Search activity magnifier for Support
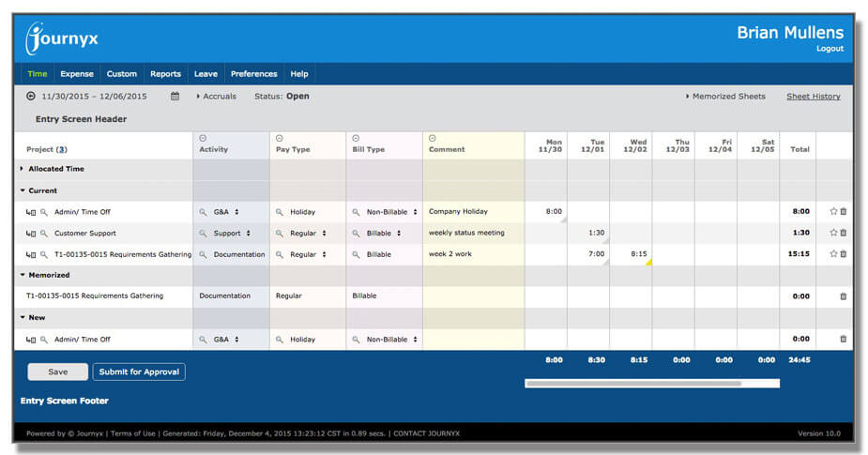Viewport: 868px width, 455px height. point(204,234)
